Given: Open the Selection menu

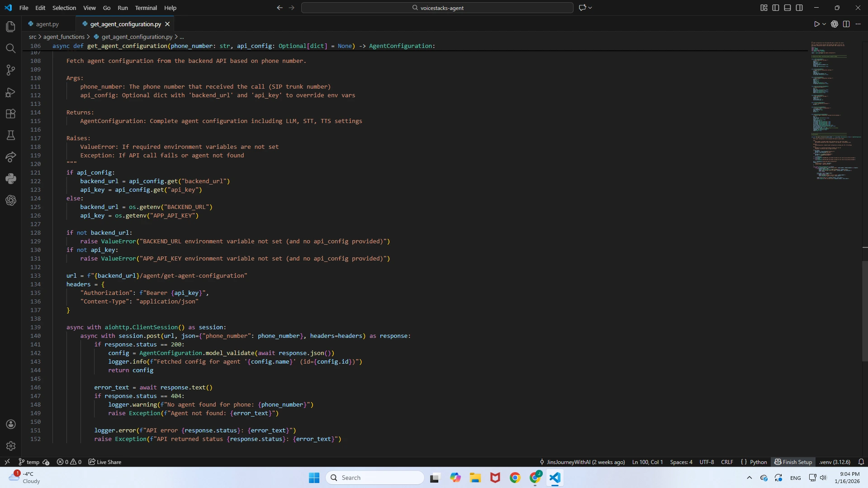Looking at the screenshot, I should 64,8.
